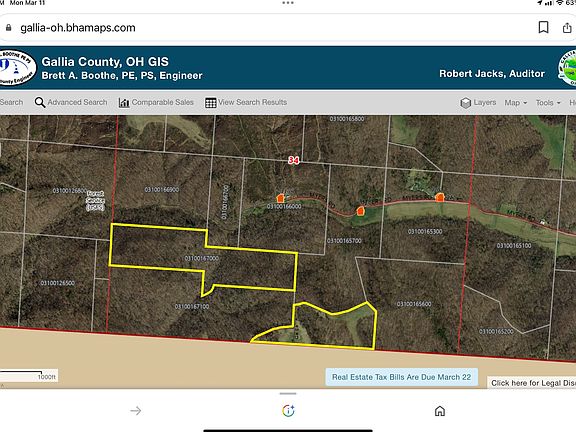
Task: Click the Comparable Sales chart icon
Action: click(x=124, y=103)
